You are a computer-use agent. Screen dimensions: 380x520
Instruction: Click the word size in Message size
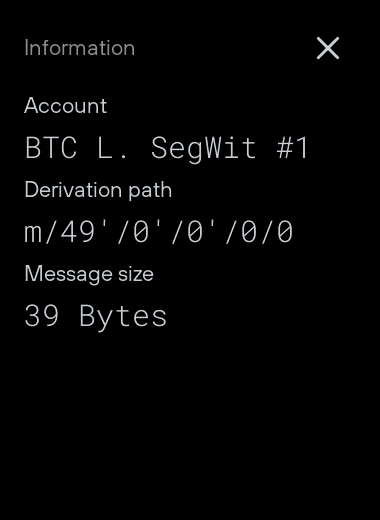(136, 275)
